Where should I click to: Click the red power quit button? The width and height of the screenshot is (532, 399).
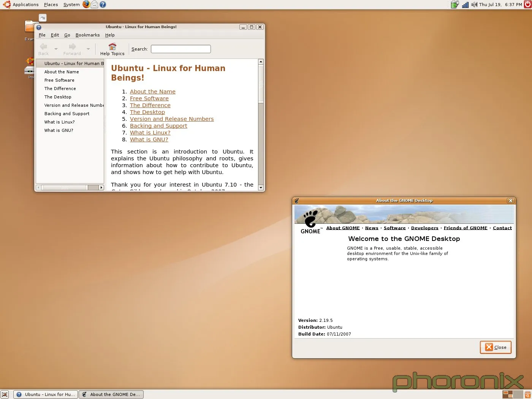click(527, 5)
